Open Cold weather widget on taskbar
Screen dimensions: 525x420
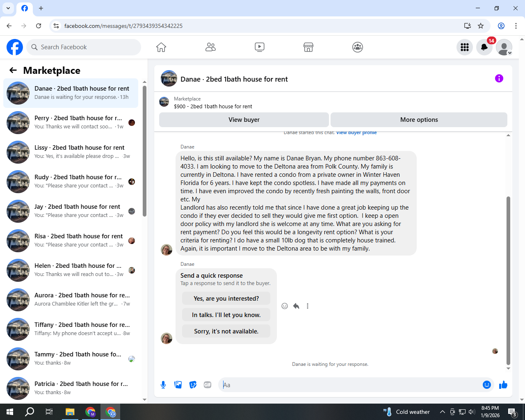click(406, 412)
